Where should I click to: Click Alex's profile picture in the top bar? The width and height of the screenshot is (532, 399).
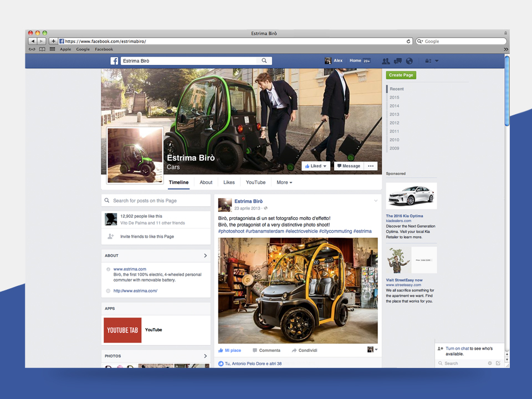[x=328, y=61]
